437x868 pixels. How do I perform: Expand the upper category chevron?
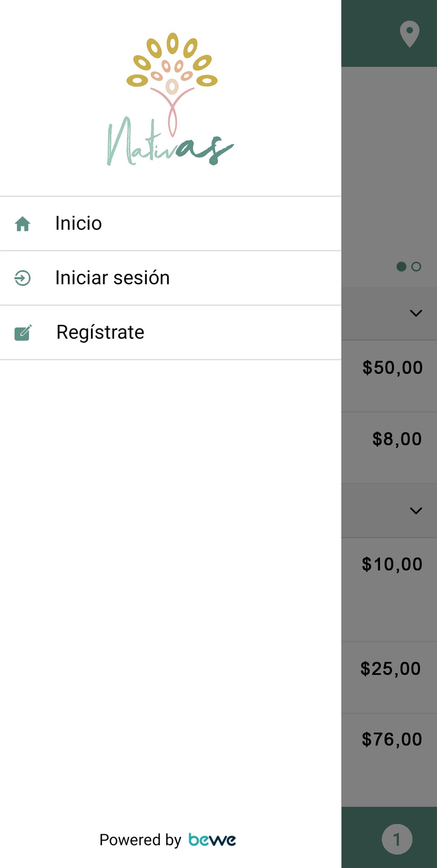(416, 313)
